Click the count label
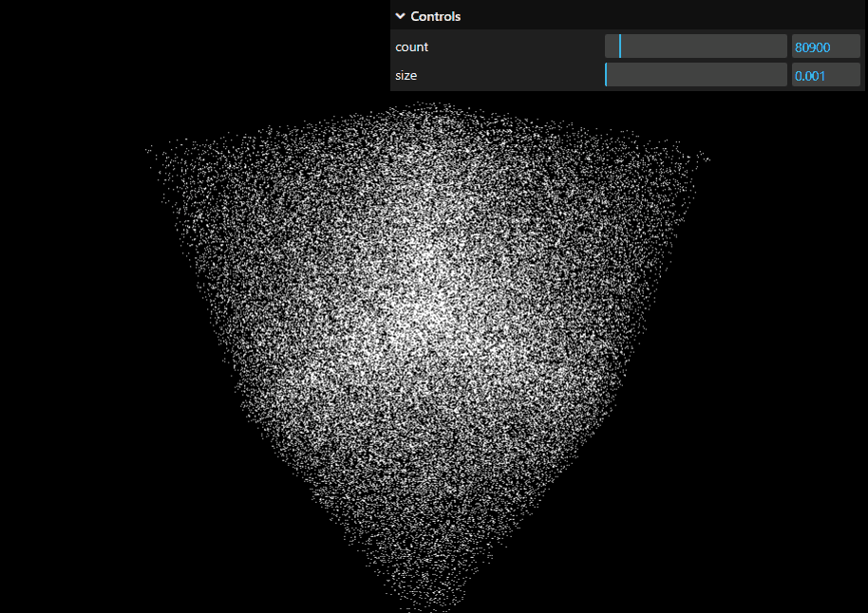The image size is (868, 613). pyautogui.click(x=411, y=47)
